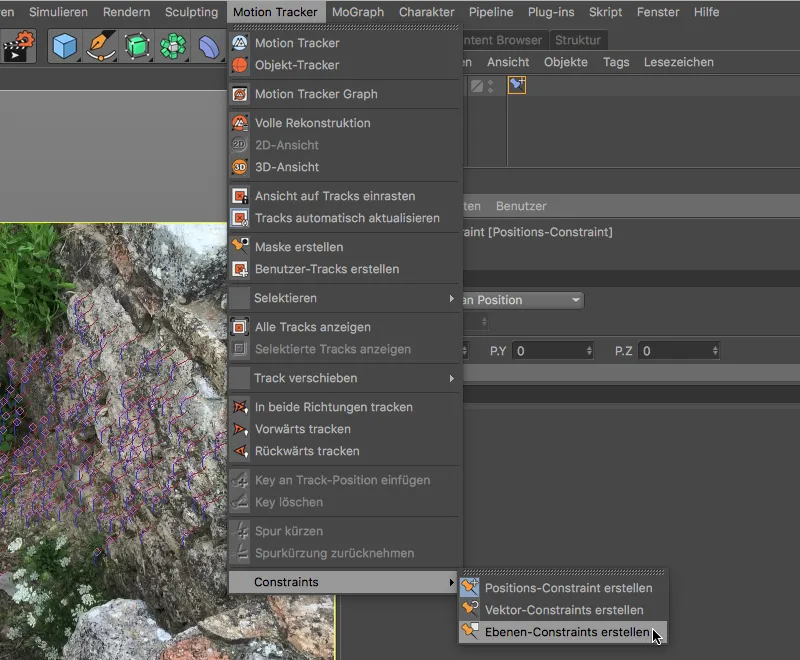Image resolution: width=800 pixels, height=660 pixels.
Task: Select the spline pen tool
Action: pyautogui.click(x=101, y=46)
